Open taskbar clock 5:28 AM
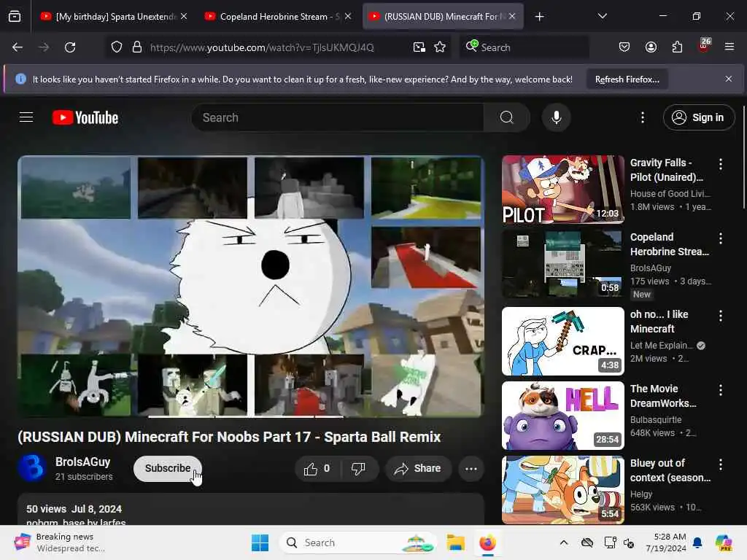Viewport: 747px width, 560px height. click(x=666, y=542)
